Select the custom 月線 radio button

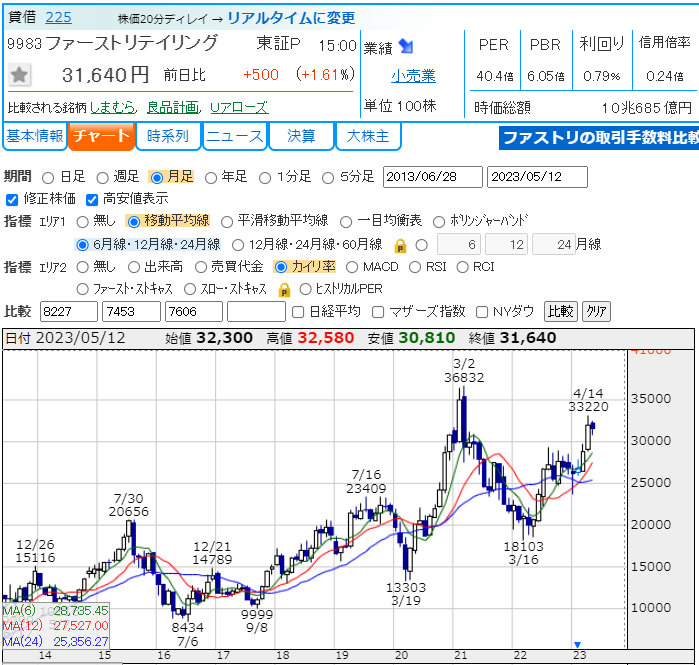tap(422, 245)
